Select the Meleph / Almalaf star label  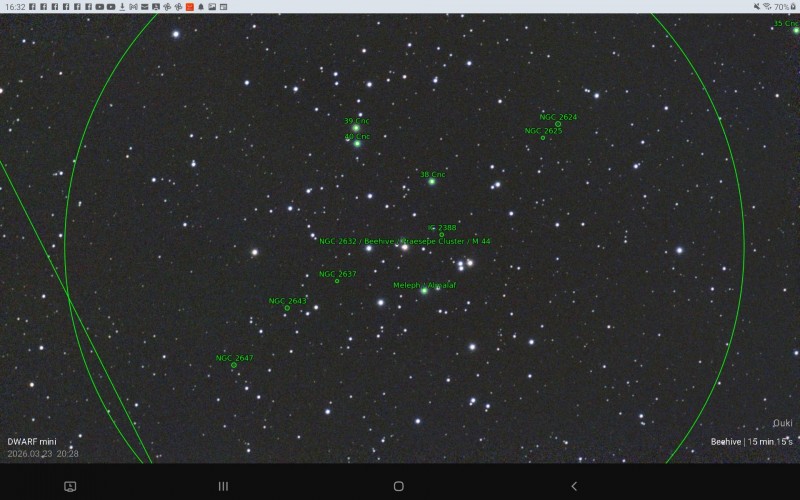tap(424, 285)
